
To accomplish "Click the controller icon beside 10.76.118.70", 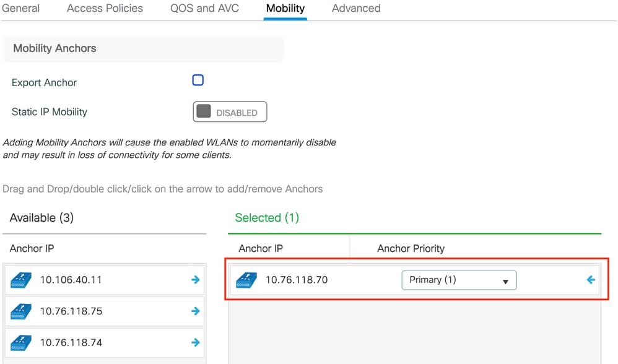I will [x=246, y=280].
